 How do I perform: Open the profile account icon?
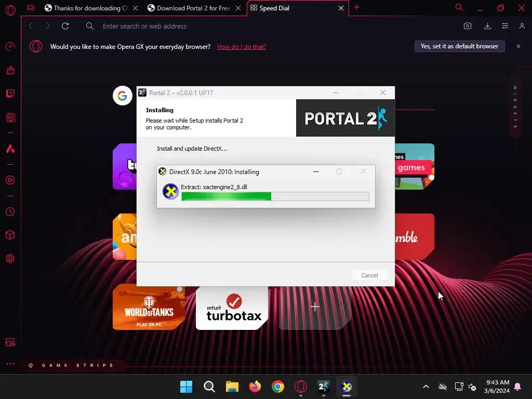522,26
